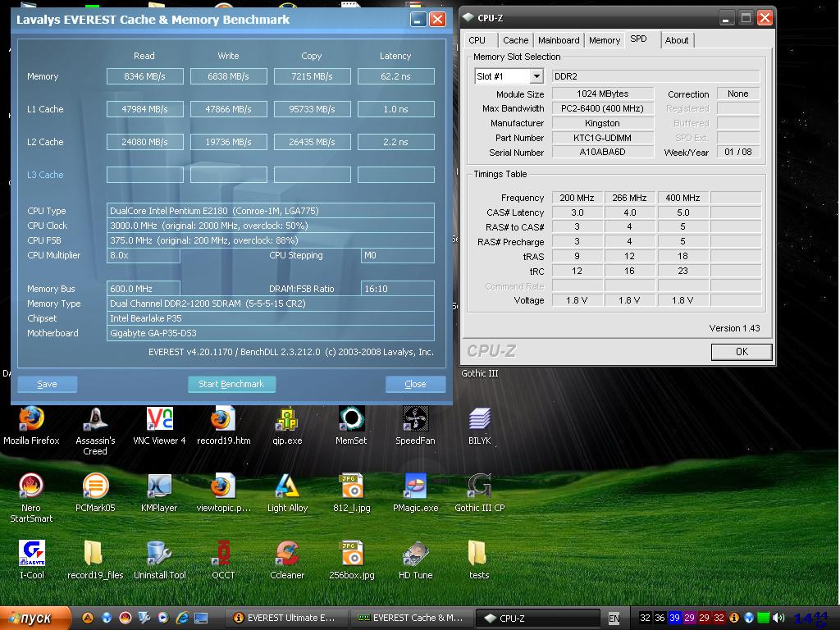
Task: Click L2 Cache Write 19736 MB/s
Action: click(x=228, y=142)
